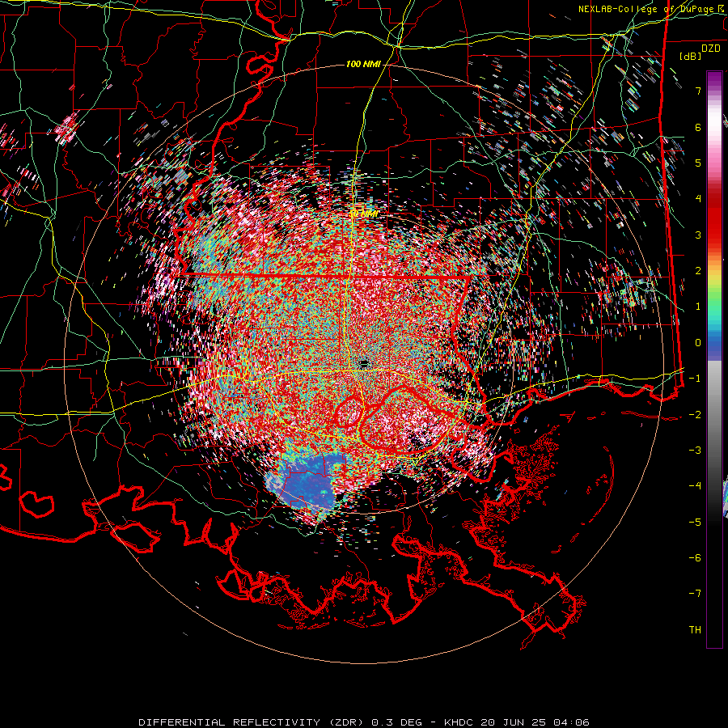728x728 pixels.
Task: Click the "-2" value on color scale
Action: (x=695, y=414)
